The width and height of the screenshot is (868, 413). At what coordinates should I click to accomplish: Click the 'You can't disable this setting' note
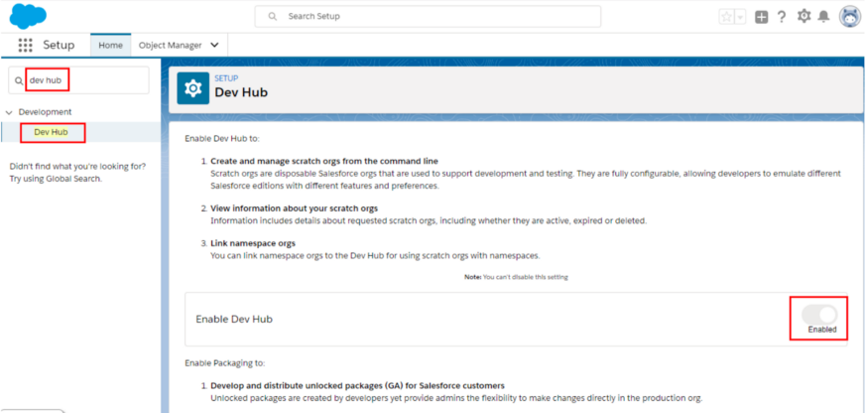(x=516, y=277)
